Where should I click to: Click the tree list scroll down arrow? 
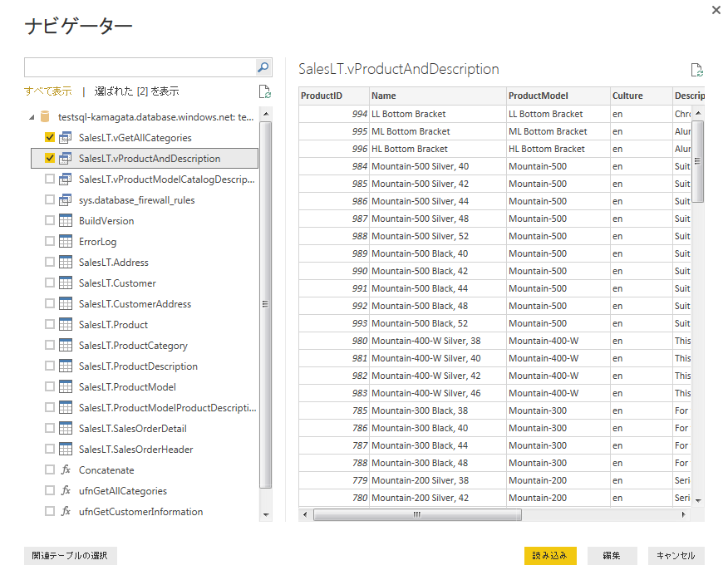pyautogui.click(x=266, y=515)
